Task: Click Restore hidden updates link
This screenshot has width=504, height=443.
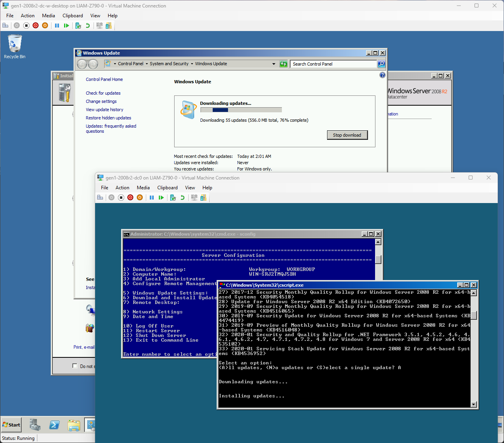Action: coord(109,118)
